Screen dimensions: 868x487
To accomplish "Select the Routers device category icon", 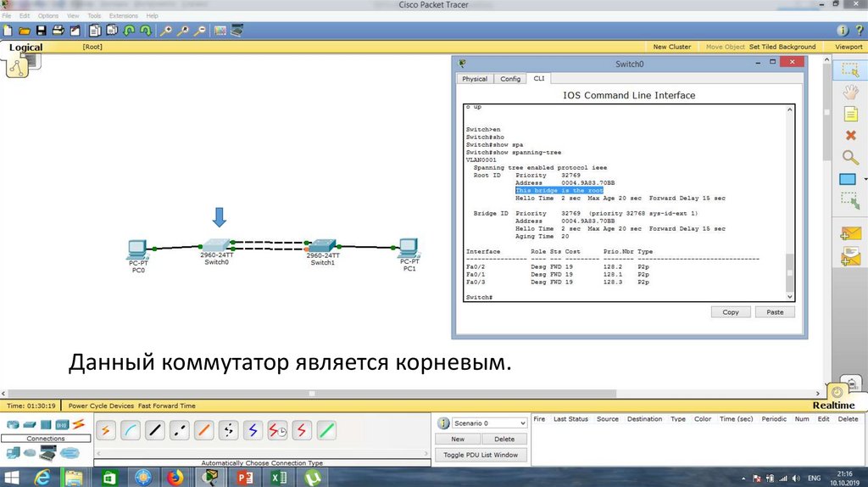I will pos(12,425).
